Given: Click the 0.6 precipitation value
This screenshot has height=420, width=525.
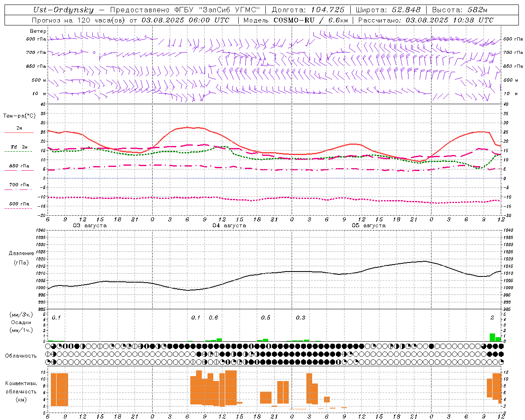Looking at the screenshot, I should tap(213, 317).
